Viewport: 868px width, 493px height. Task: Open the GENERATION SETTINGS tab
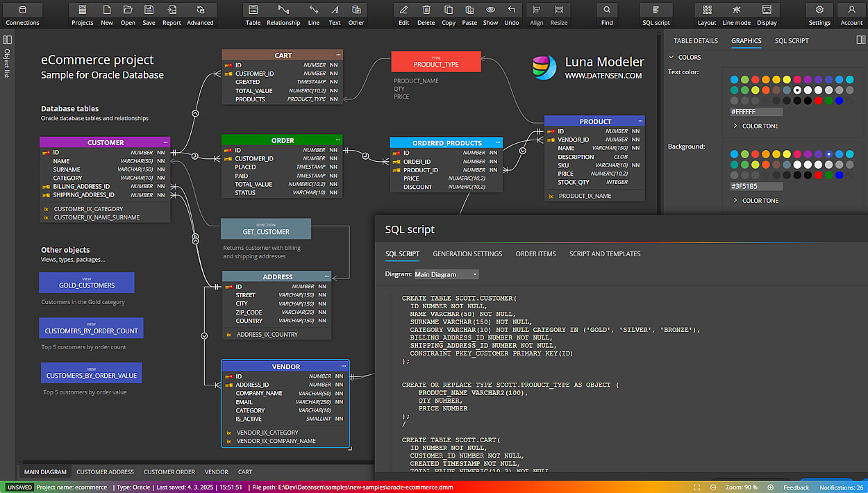(x=467, y=254)
